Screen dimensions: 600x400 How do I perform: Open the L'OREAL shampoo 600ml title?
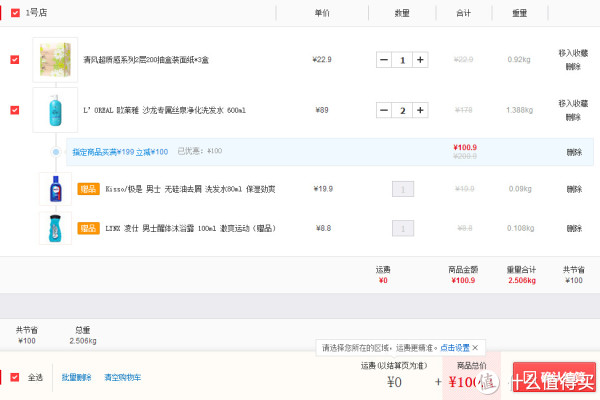pos(165,110)
